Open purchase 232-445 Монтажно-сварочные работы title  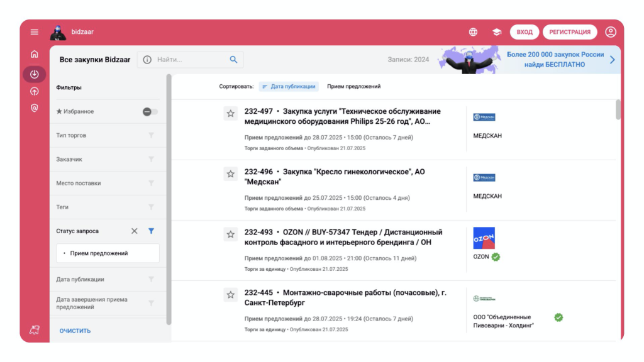point(345,297)
